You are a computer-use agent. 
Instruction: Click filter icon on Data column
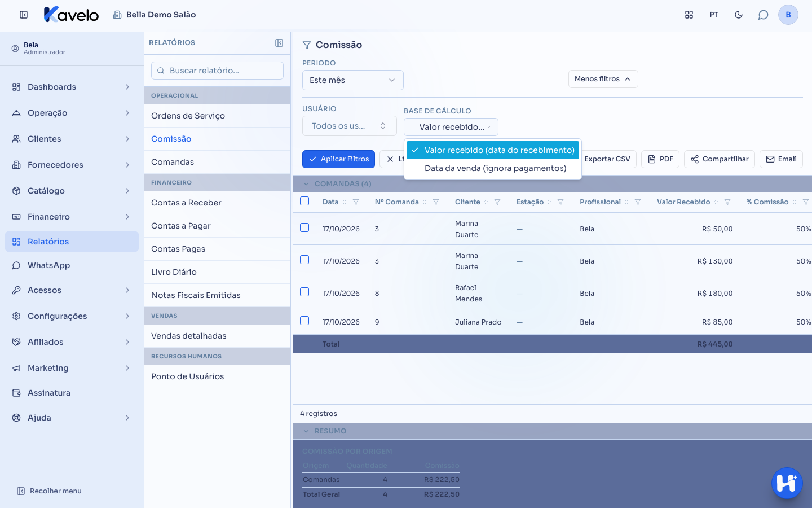(x=356, y=202)
